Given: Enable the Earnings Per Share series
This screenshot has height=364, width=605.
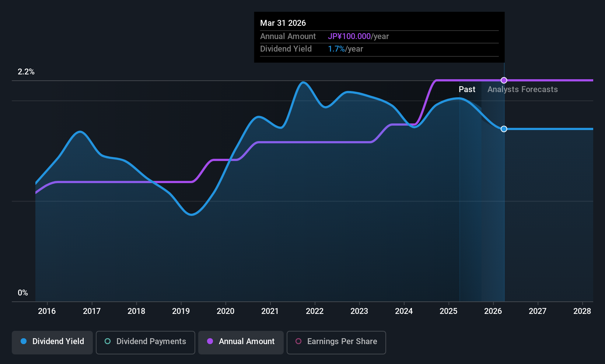Looking at the screenshot, I should point(336,342).
